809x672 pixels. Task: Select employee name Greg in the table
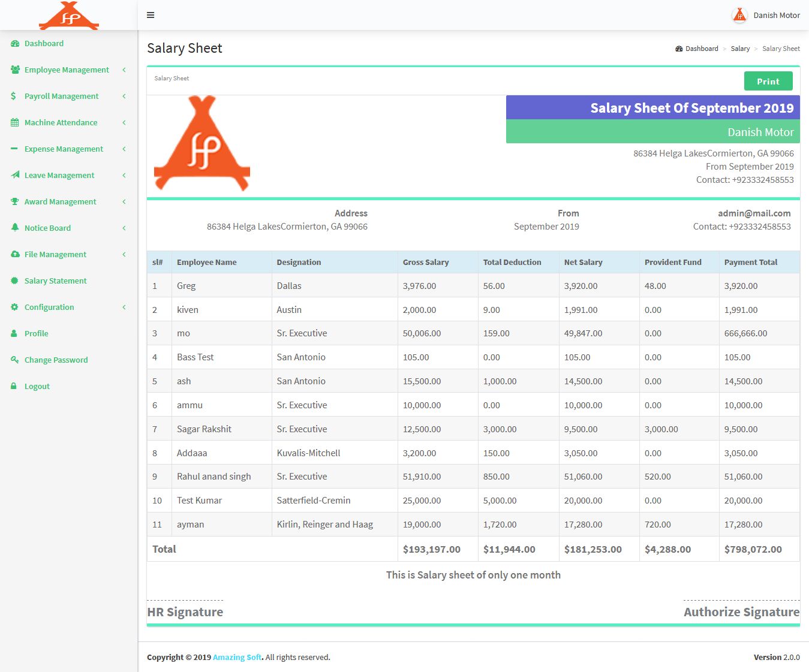pyautogui.click(x=187, y=286)
